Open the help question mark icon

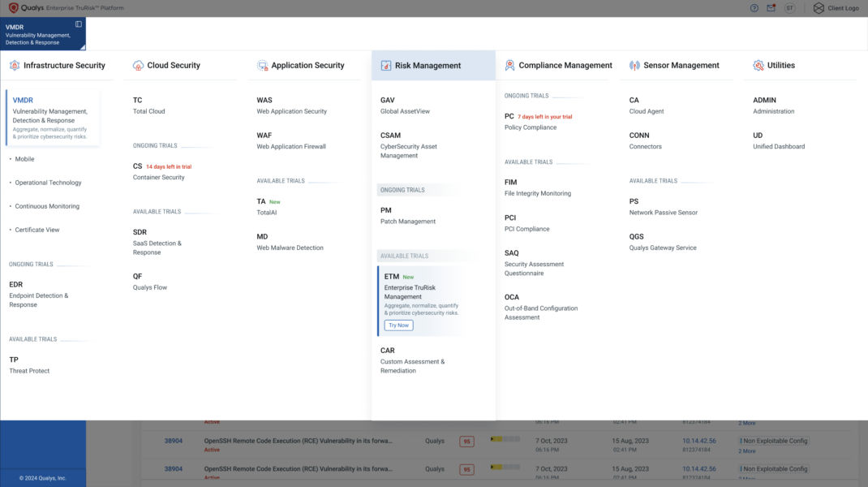[x=754, y=7]
